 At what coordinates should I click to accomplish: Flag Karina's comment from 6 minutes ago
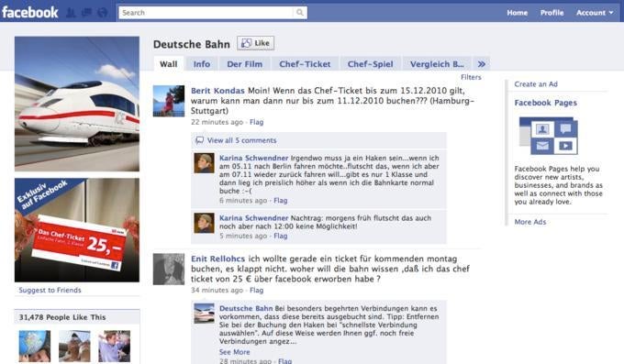280,201
